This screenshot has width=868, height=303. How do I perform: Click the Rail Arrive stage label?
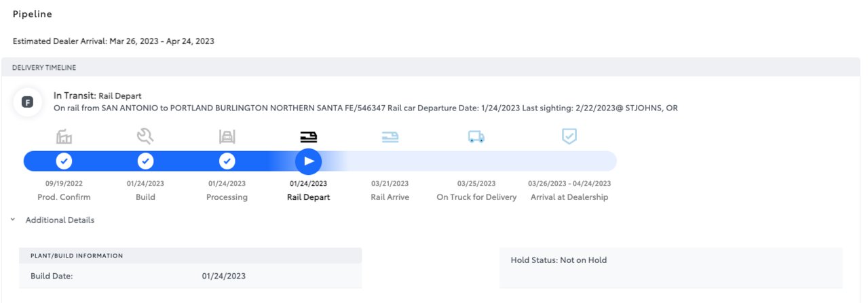pyautogui.click(x=390, y=197)
